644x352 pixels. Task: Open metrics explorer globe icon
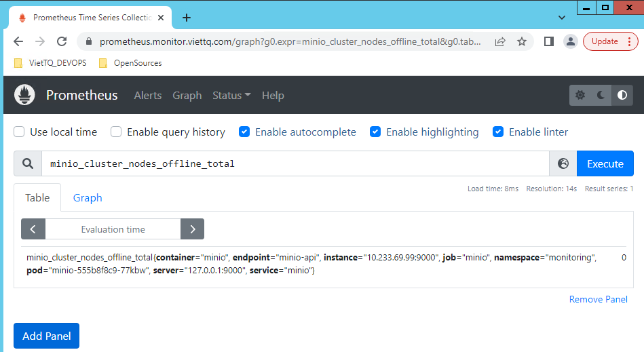[563, 163]
